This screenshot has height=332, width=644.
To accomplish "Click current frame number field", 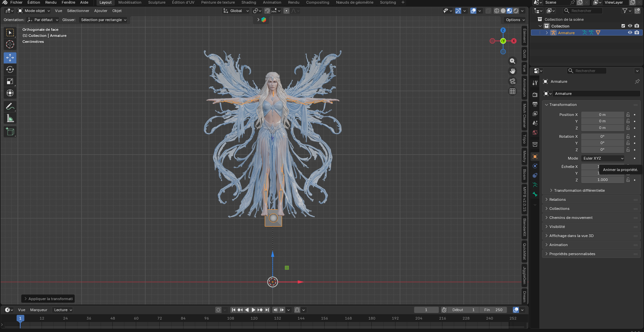I will pos(426,310).
